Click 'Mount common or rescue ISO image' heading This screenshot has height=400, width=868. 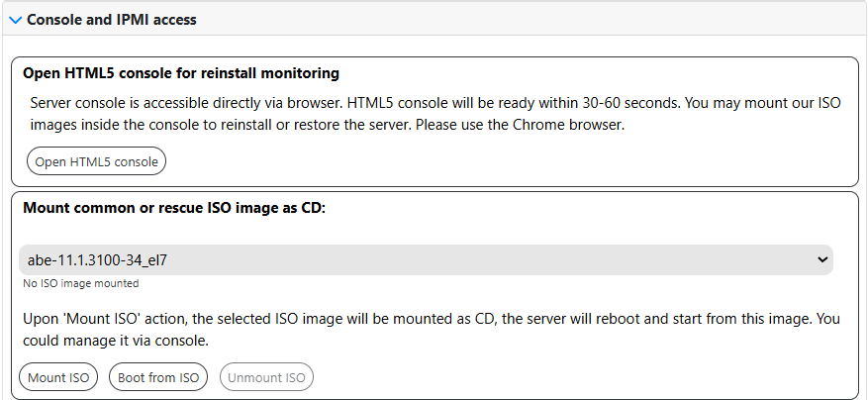pos(174,207)
